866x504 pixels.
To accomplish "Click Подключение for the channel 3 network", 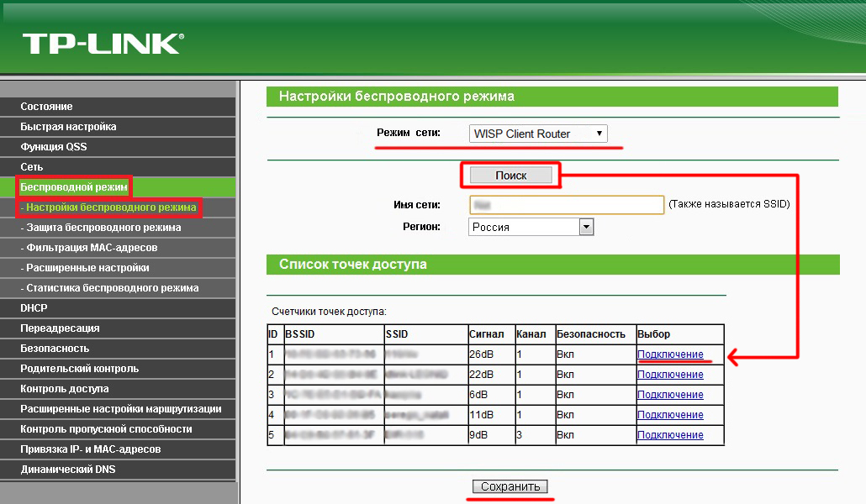I will point(670,435).
